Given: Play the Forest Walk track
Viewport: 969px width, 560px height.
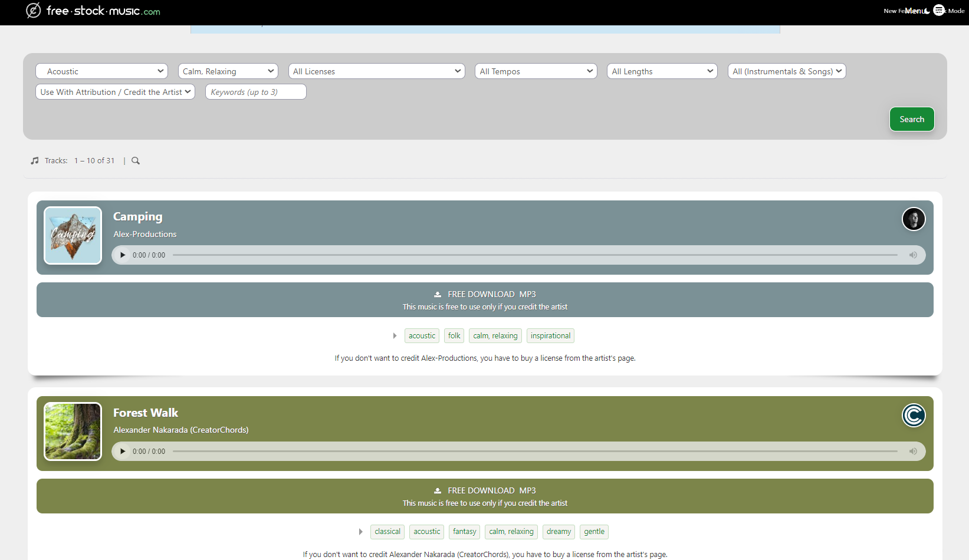Looking at the screenshot, I should [x=123, y=452].
